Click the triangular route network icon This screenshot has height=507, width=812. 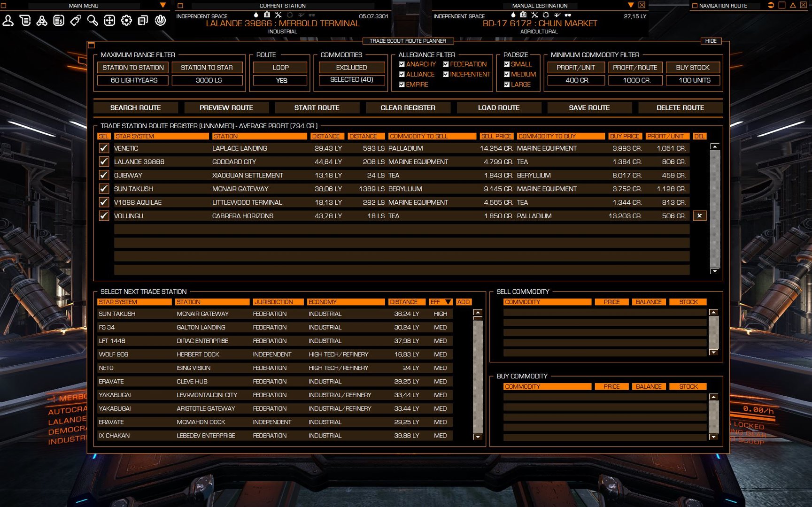coord(42,21)
